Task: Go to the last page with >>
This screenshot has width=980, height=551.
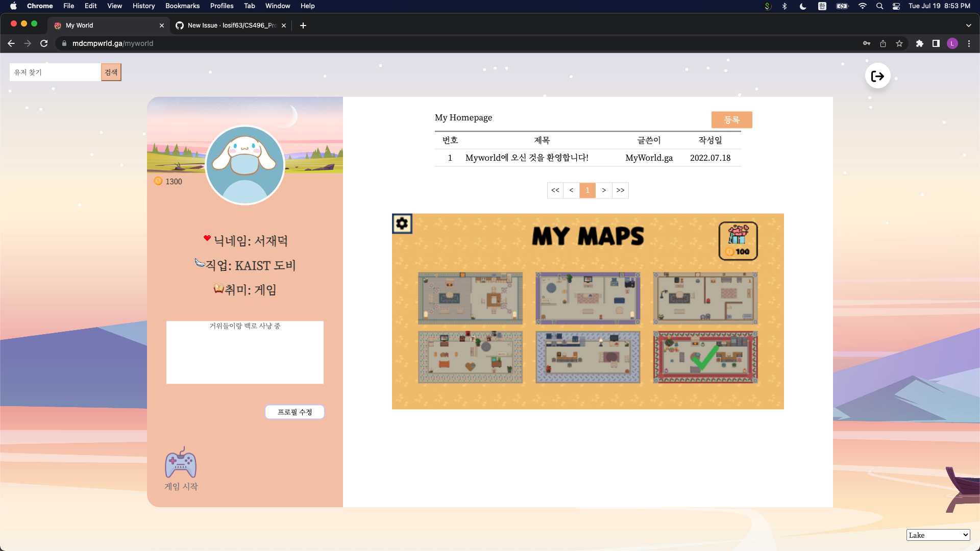Action: 620,190
